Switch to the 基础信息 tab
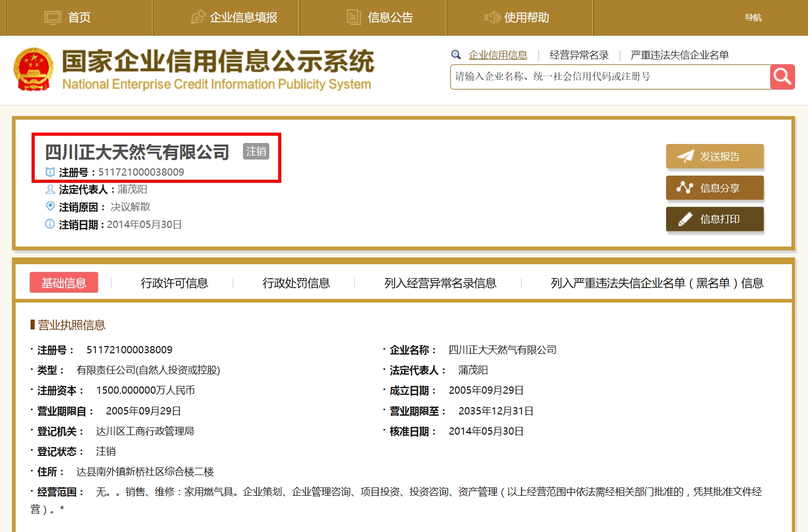Screen dimensions: 808x532 pos(64,283)
